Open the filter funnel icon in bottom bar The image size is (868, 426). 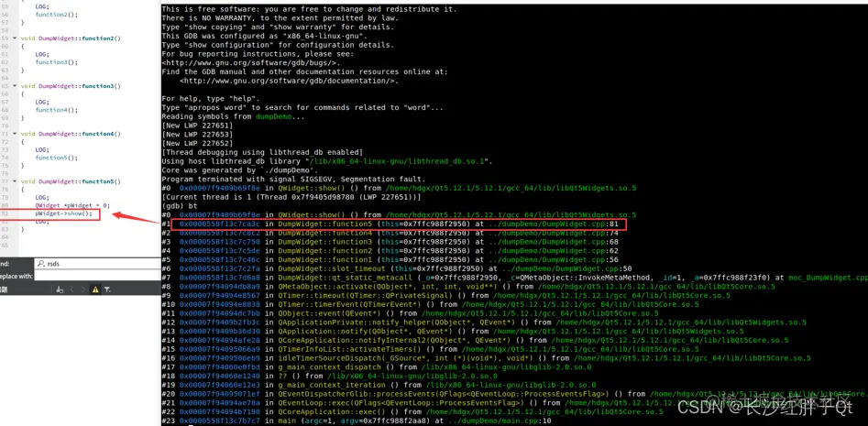click(107, 289)
